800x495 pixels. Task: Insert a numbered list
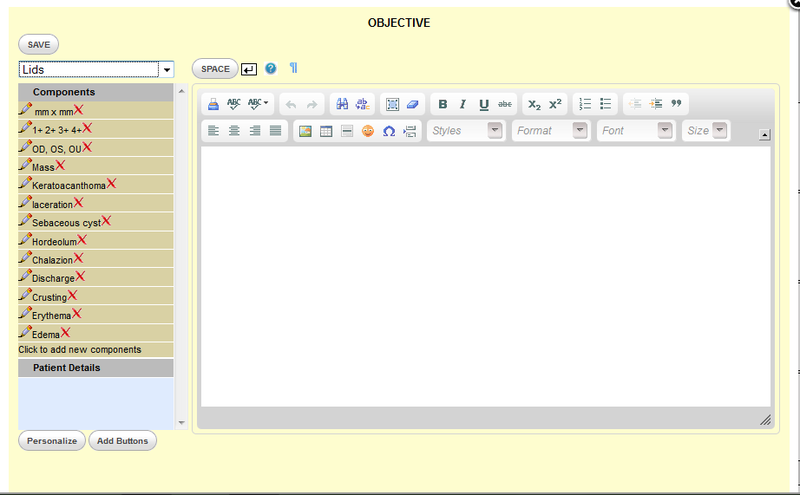tap(585, 104)
